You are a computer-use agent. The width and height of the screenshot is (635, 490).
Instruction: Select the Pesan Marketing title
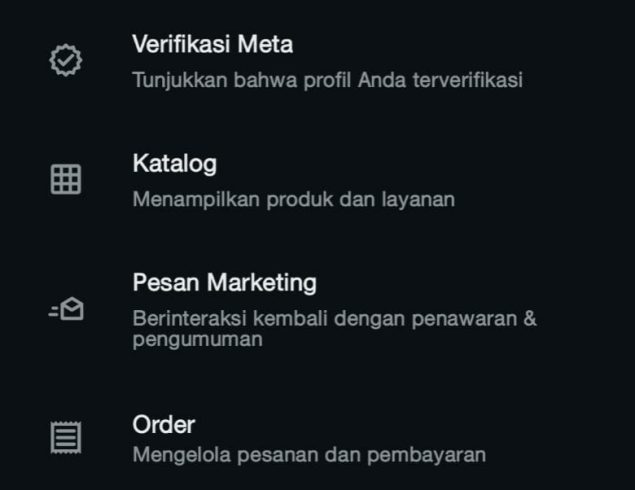pos(224,283)
